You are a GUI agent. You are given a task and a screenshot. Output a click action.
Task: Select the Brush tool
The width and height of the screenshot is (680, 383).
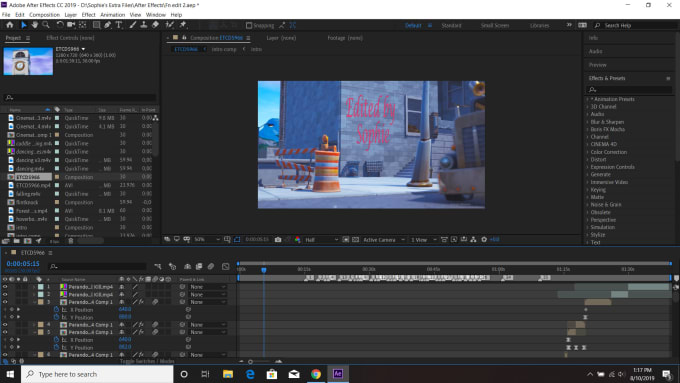coord(133,25)
